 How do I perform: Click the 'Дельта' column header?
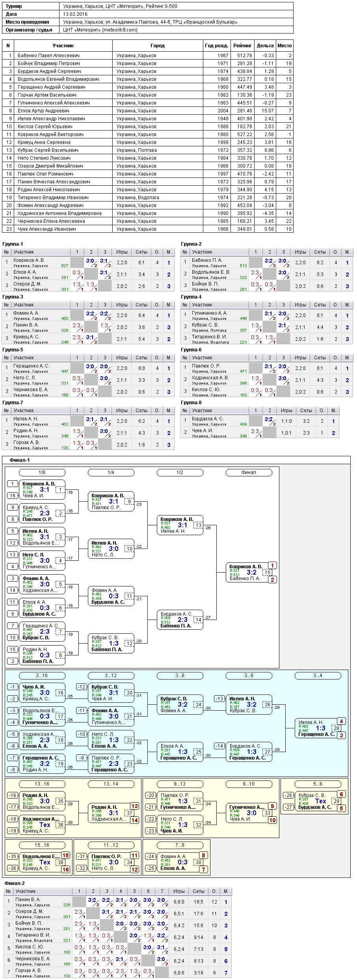tap(265, 46)
